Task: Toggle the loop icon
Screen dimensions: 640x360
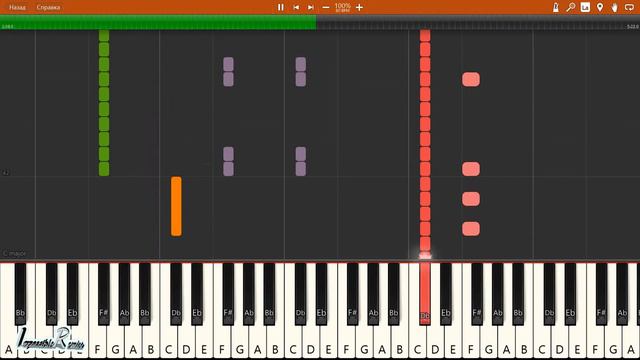Action: (629, 7)
